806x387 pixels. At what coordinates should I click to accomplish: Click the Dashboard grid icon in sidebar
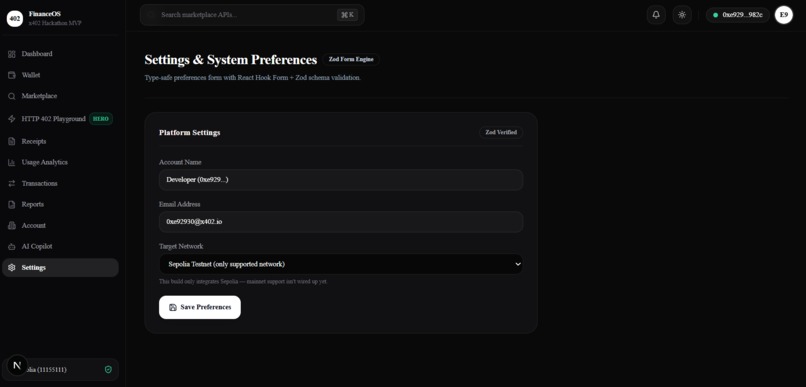[12, 54]
